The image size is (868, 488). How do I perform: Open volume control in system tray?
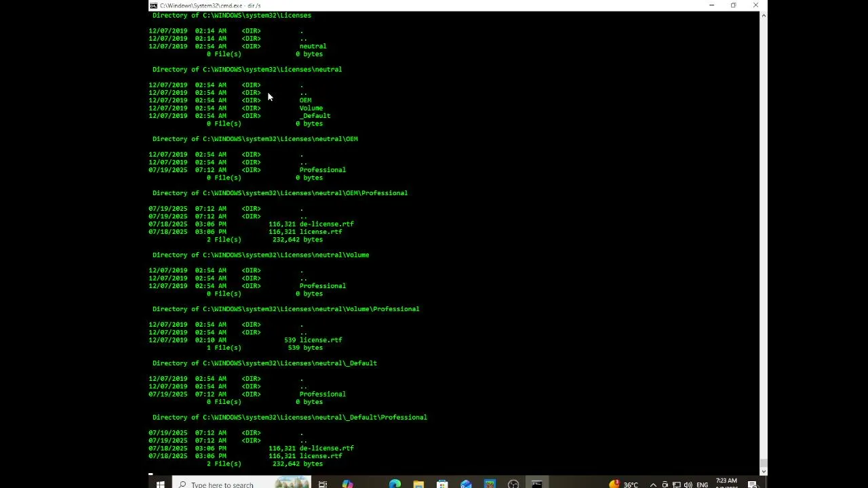pos(688,484)
